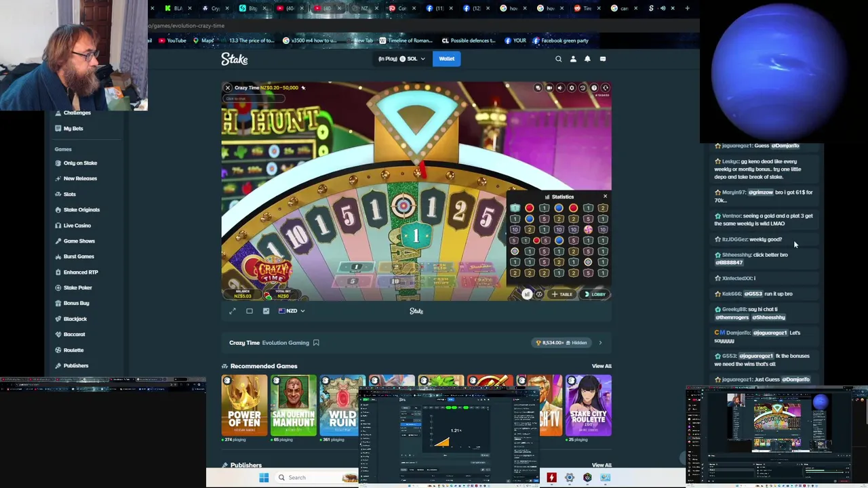Screen dimensions: 868x488
Task: Toggle the game video camera icon
Action: (549, 87)
